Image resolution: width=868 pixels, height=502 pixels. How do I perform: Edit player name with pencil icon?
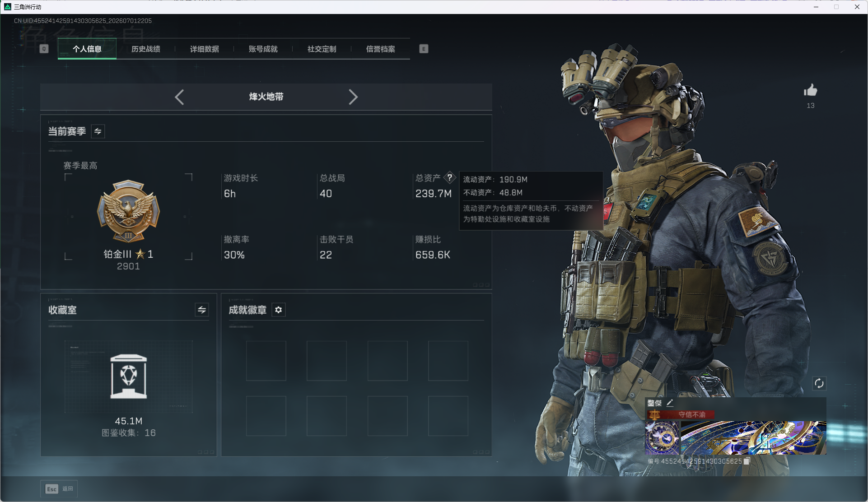[670, 403]
